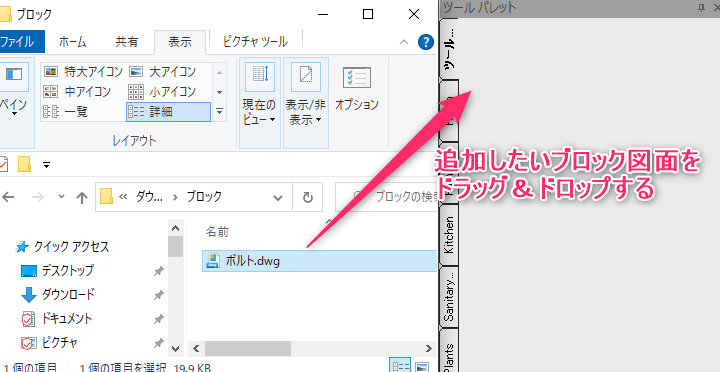Select the ツール... palette tab

[450, 49]
